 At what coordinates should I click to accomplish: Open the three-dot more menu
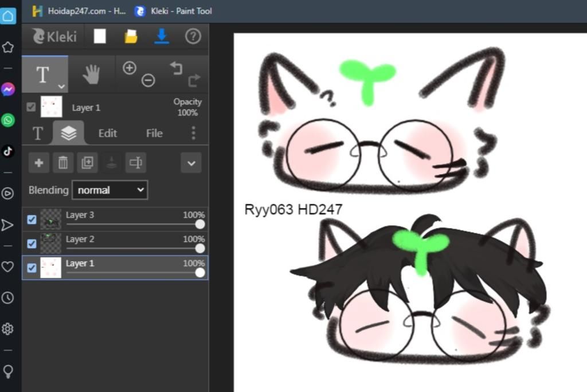pos(194,133)
